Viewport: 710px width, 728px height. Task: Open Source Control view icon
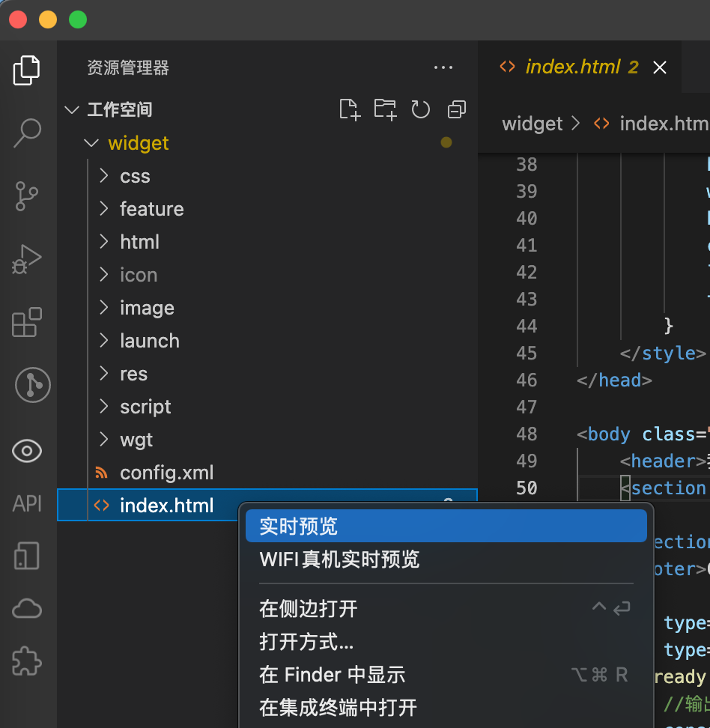pyautogui.click(x=27, y=196)
